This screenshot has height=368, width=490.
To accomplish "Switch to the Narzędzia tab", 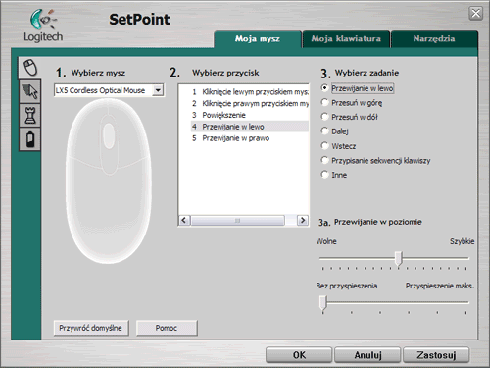I will click(434, 39).
